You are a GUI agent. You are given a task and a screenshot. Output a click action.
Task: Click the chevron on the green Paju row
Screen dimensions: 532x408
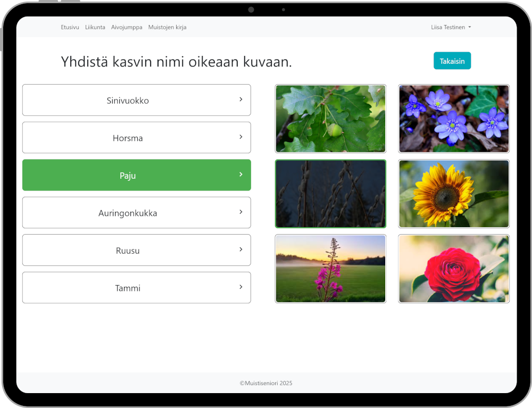(240, 174)
